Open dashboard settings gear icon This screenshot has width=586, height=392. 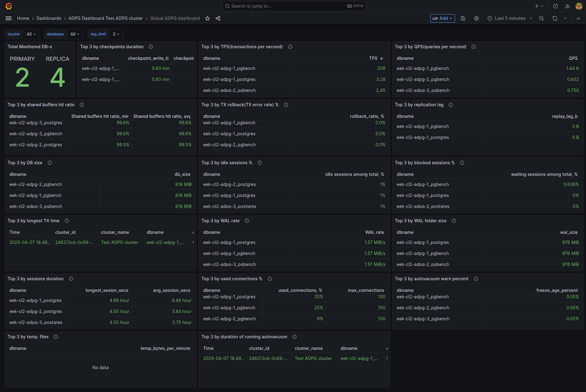point(476,18)
